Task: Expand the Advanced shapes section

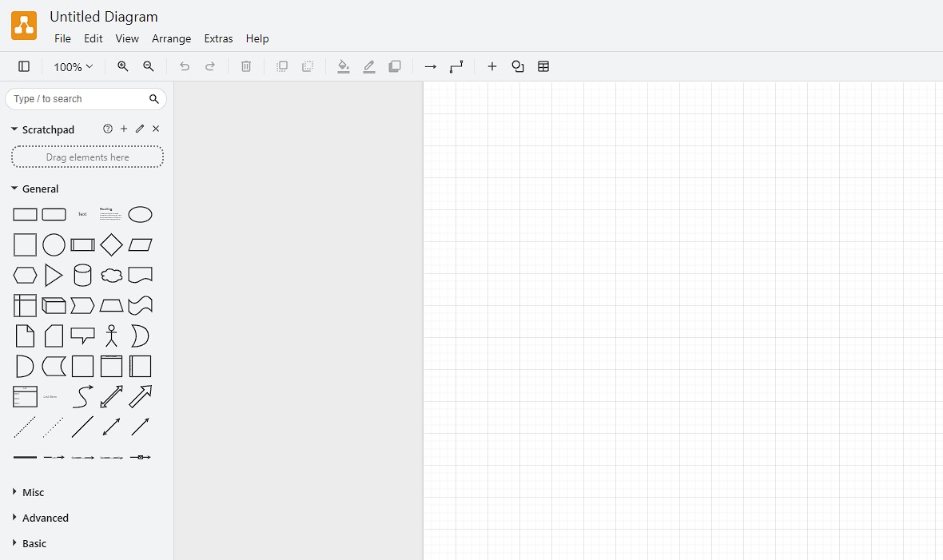Action: click(x=45, y=518)
